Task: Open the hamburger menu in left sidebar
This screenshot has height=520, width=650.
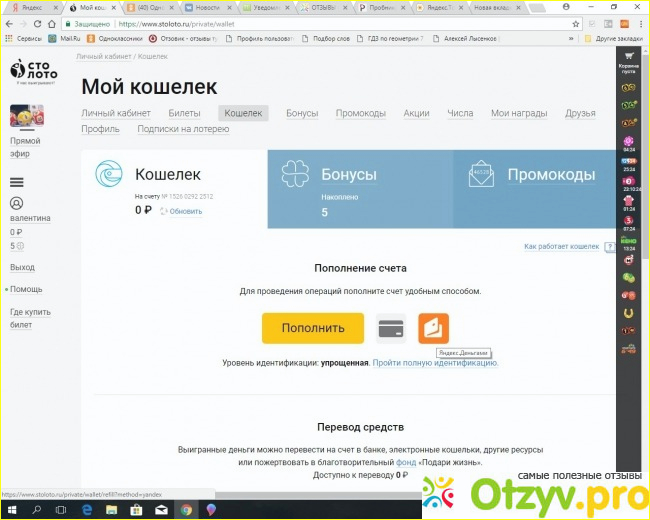Action: coord(16,182)
